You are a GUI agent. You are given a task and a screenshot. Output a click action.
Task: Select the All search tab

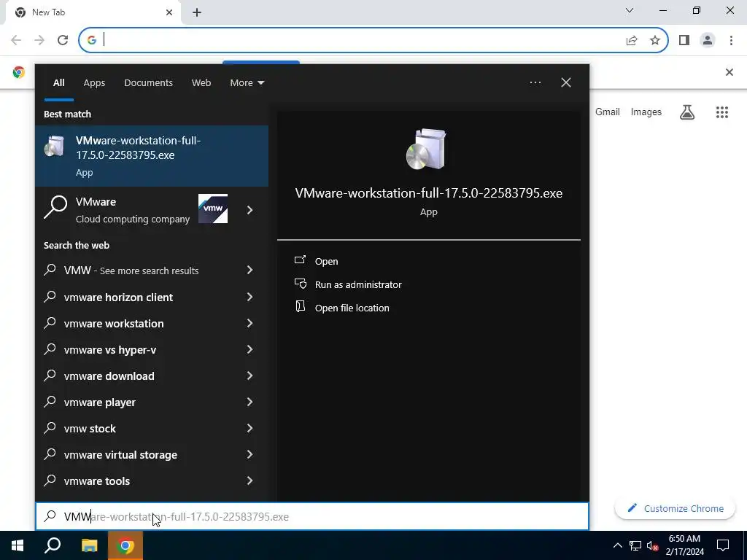59,83
